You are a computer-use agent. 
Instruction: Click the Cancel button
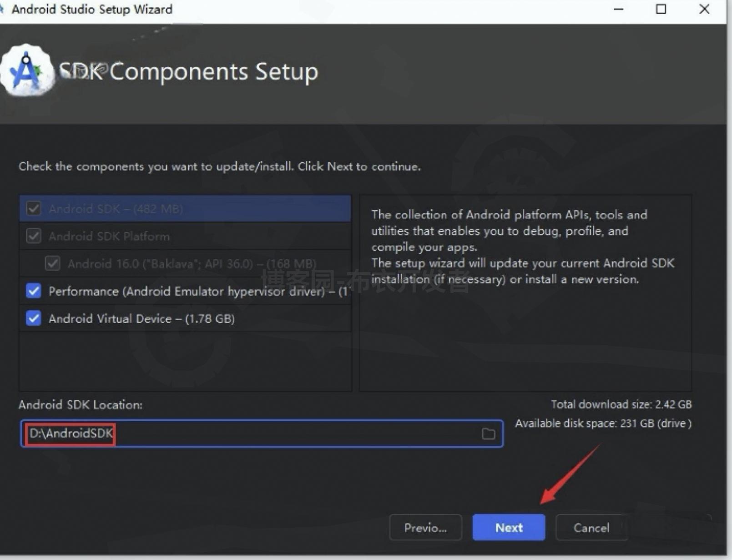(x=591, y=527)
